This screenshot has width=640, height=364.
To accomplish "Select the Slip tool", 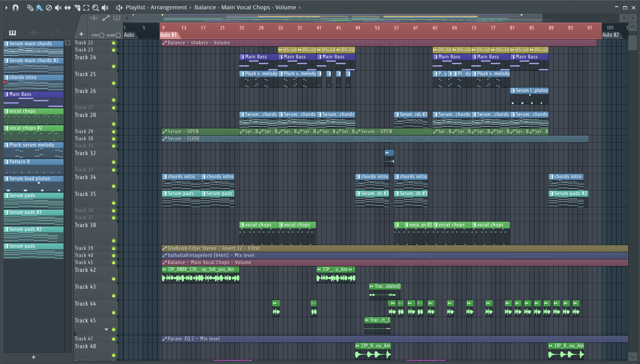I will tap(67, 8).
